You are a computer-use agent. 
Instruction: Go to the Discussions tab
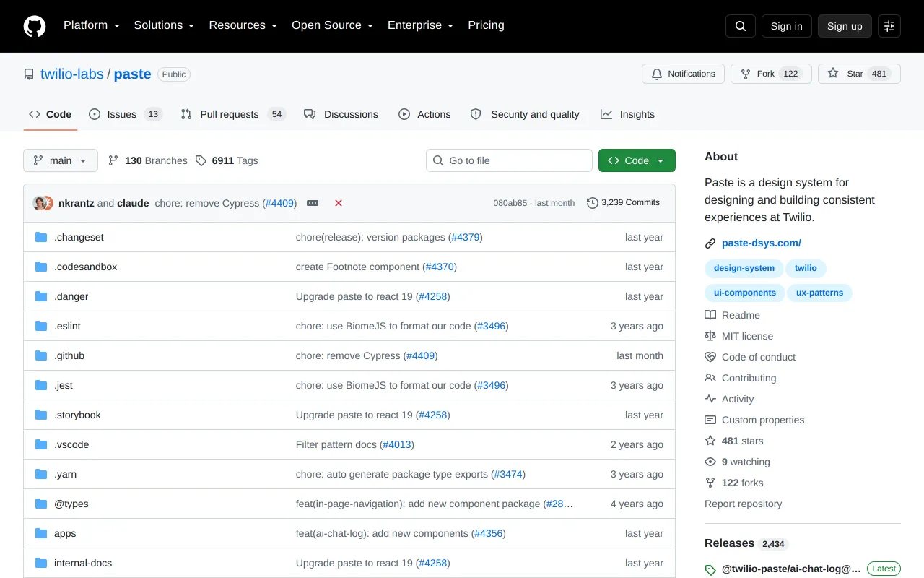pos(341,114)
